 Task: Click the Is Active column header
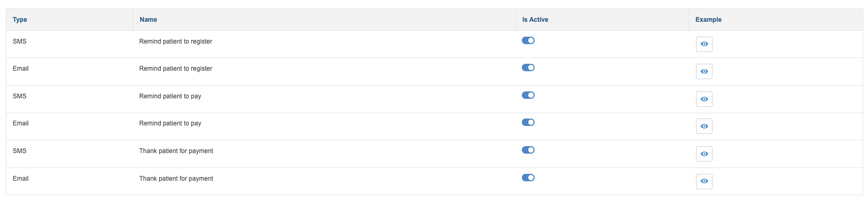pos(535,20)
